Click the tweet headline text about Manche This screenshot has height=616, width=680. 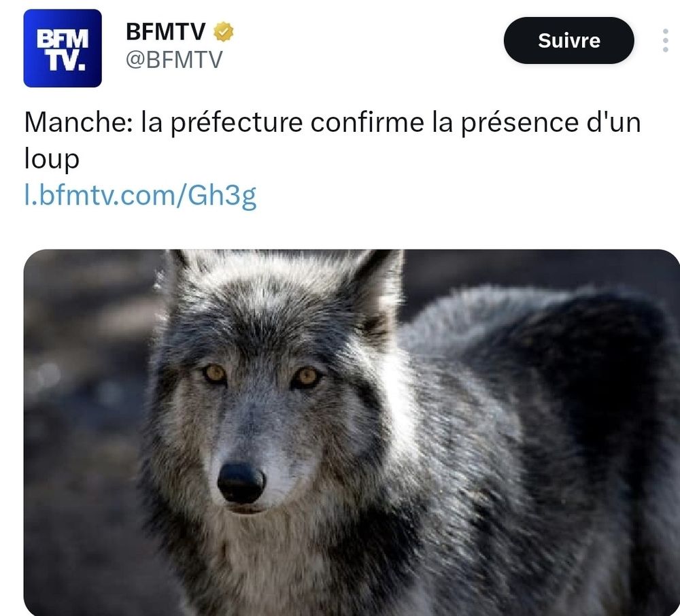pyautogui.click(x=333, y=140)
